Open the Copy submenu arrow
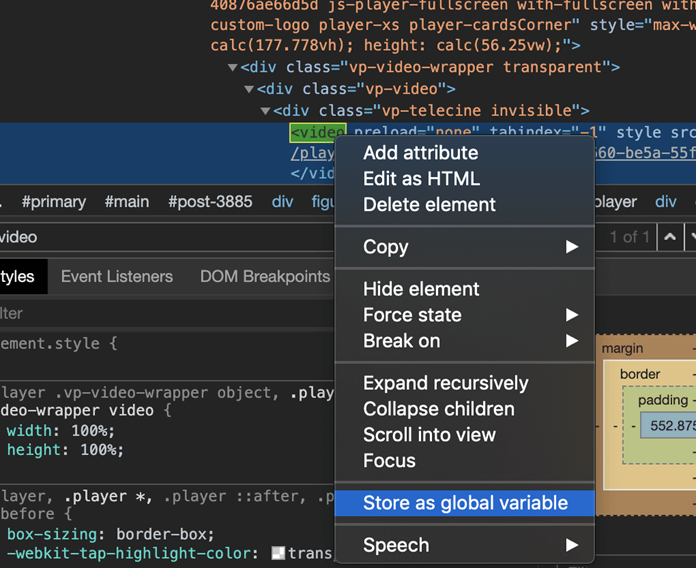The image size is (696, 568). click(x=572, y=247)
